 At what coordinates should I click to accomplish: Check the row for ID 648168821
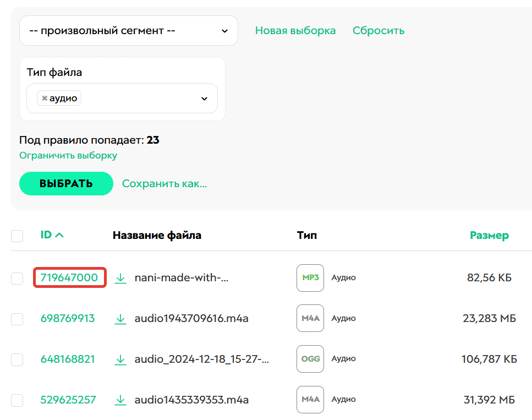[x=17, y=359]
